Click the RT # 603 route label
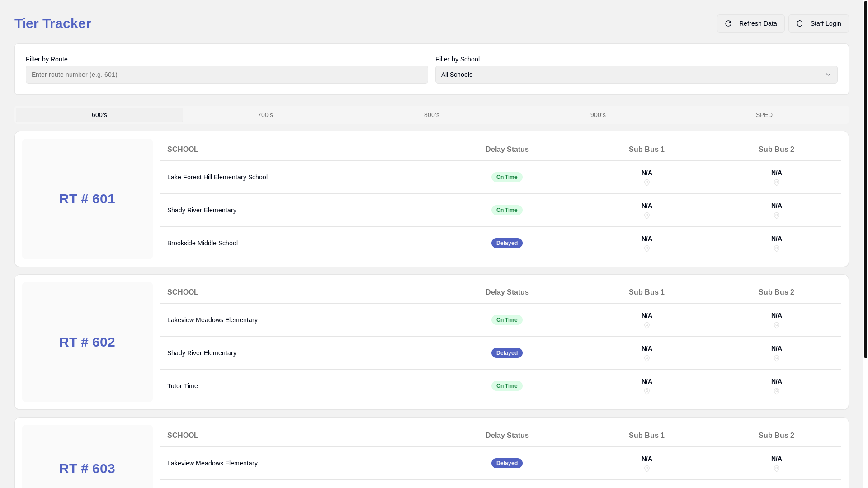The height and width of the screenshot is (488, 868). click(87, 469)
